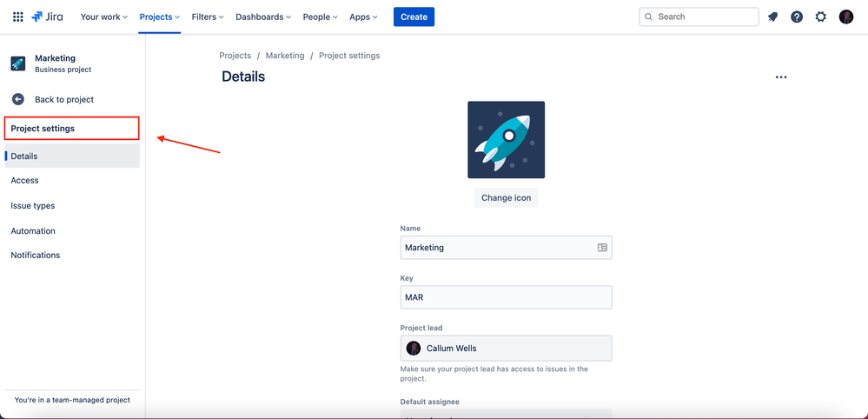Viewport: 868px width, 419px height.
Task: Select Access in settings sidebar
Action: pyautogui.click(x=72, y=181)
